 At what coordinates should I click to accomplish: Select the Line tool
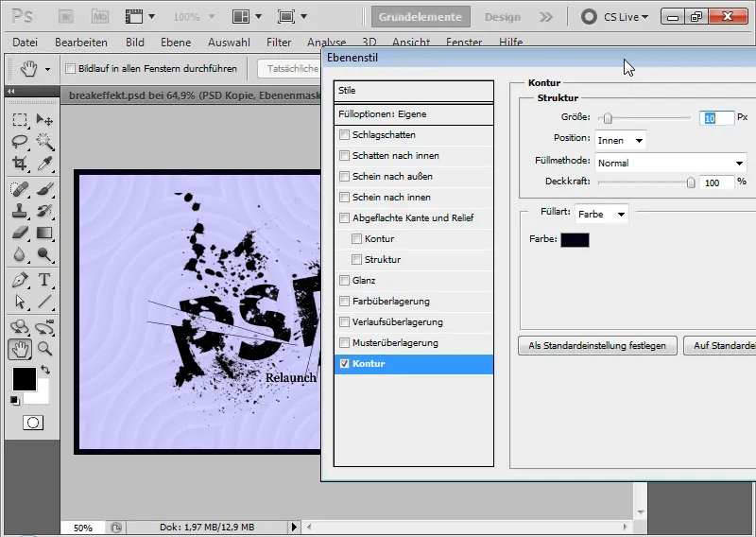pyautogui.click(x=44, y=302)
